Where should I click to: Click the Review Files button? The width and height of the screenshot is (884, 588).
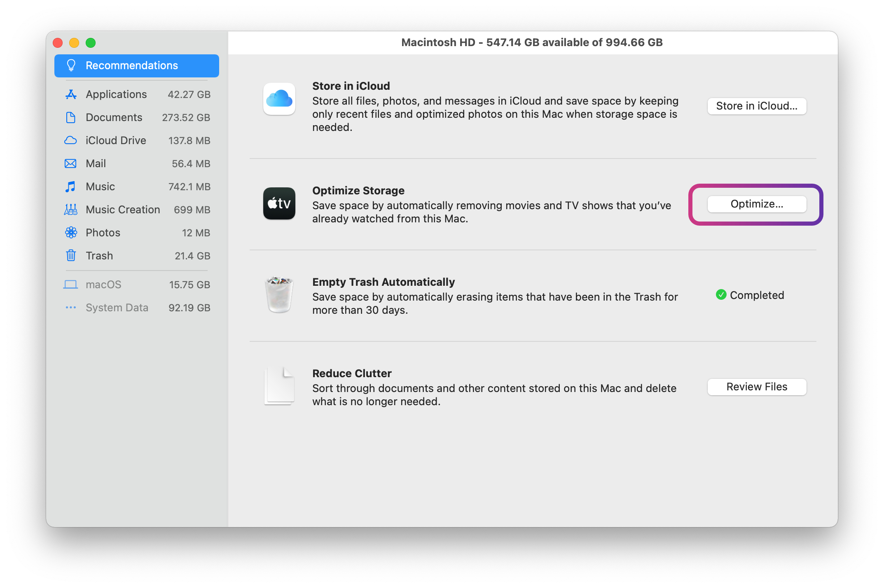(x=756, y=387)
